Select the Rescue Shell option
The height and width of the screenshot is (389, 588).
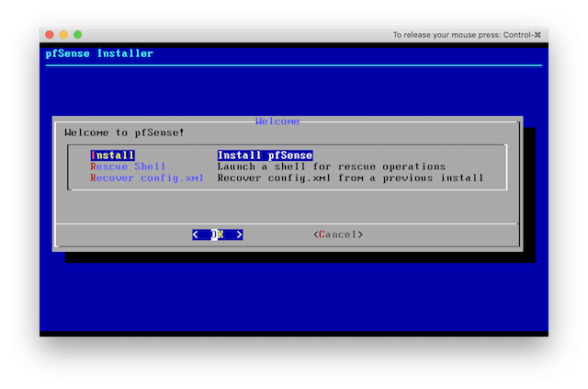tap(128, 166)
